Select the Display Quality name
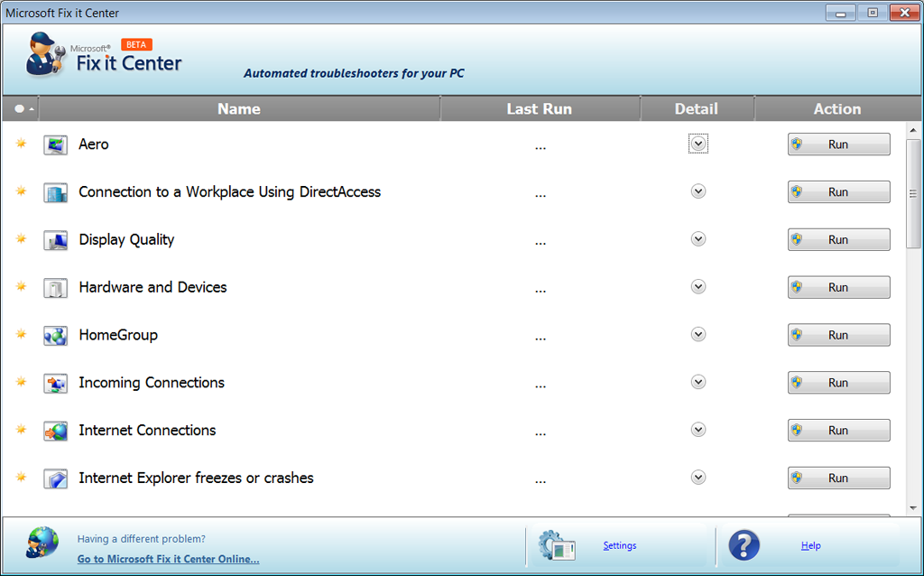The height and width of the screenshot is (576, 924). (126, 240)
